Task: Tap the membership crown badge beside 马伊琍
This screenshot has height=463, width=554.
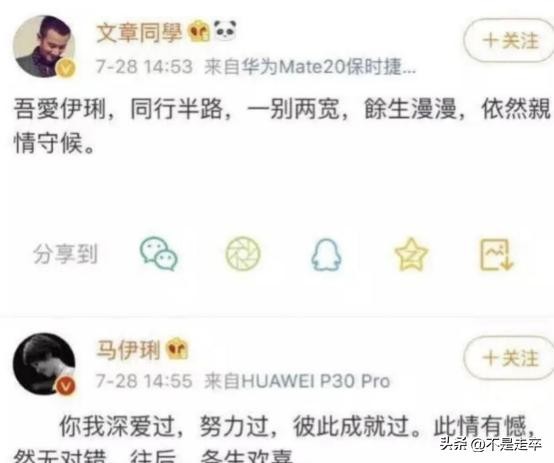Action: pos(177,348)
